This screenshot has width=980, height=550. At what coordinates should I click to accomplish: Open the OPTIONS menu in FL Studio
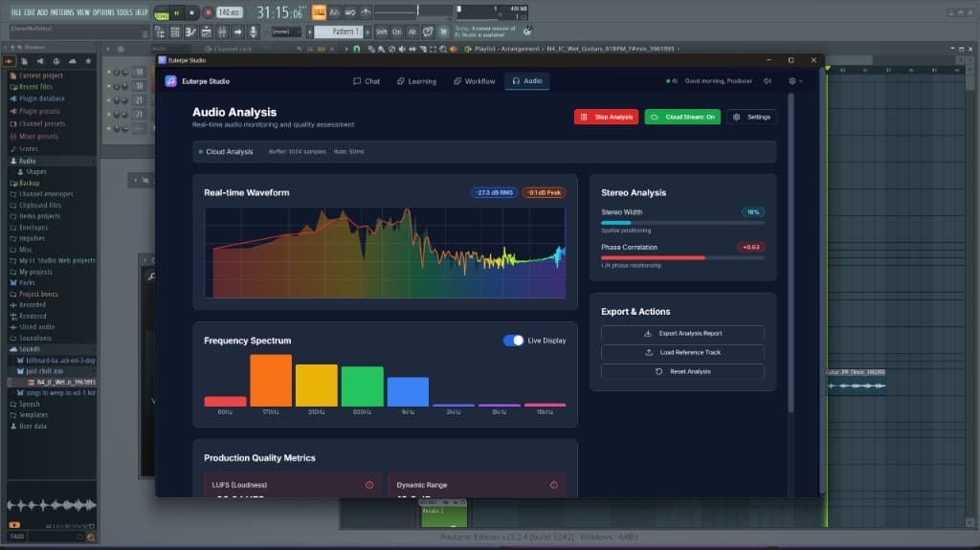(103, 12)
